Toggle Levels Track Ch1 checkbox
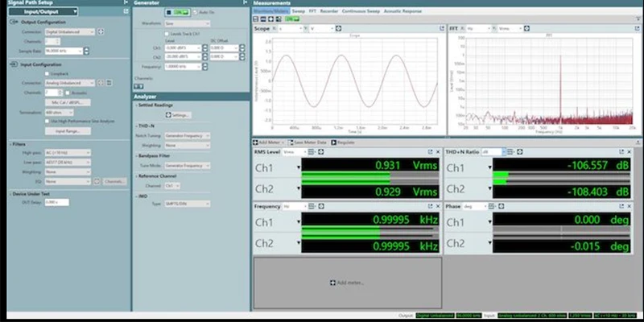The height and width of the screenshot is (322, 644). pos(167,34)
